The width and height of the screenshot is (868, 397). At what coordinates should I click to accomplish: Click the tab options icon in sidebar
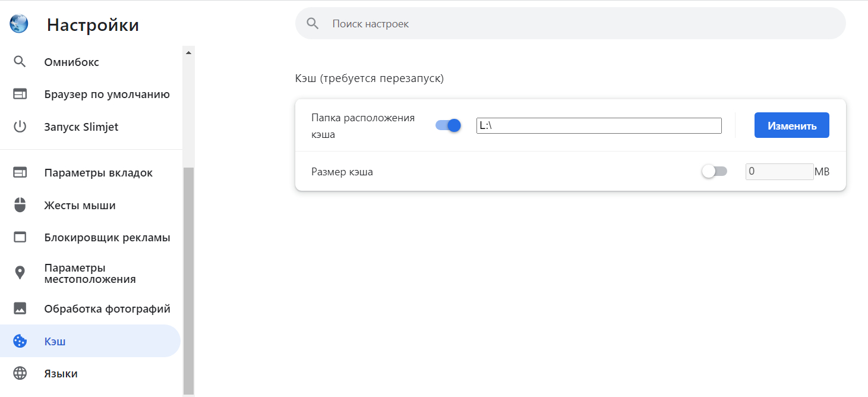click(x=20, y=173)
